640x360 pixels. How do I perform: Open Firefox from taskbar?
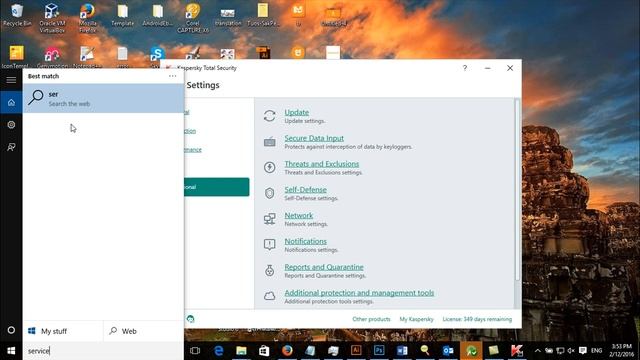(287, 351)
